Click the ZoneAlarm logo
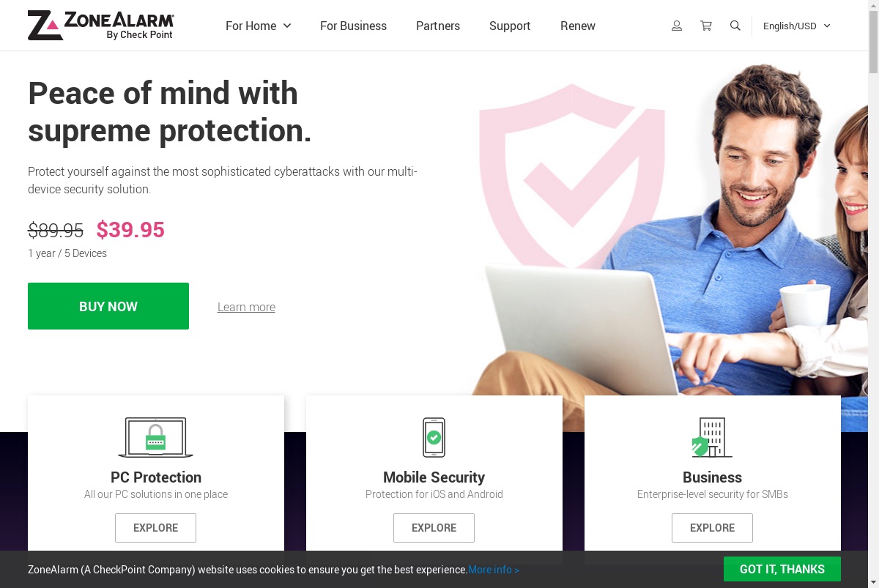 [x=101, y=26]
